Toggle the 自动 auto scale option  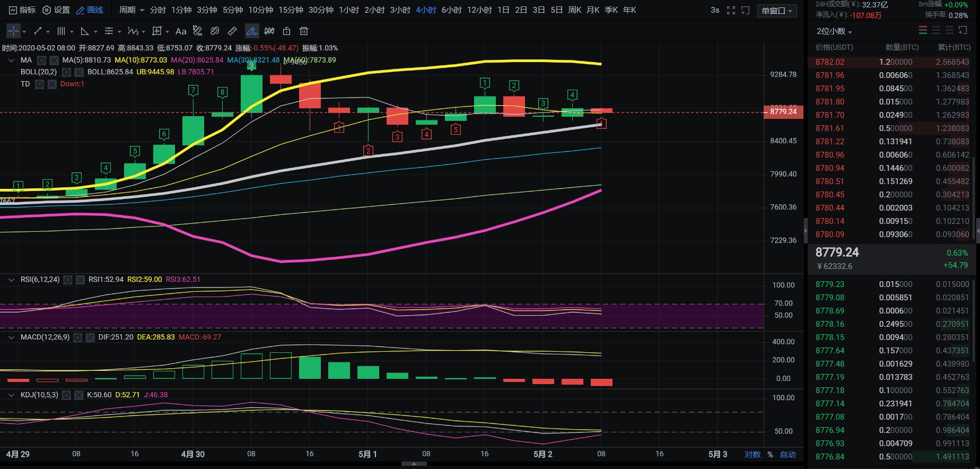[787, 455]
